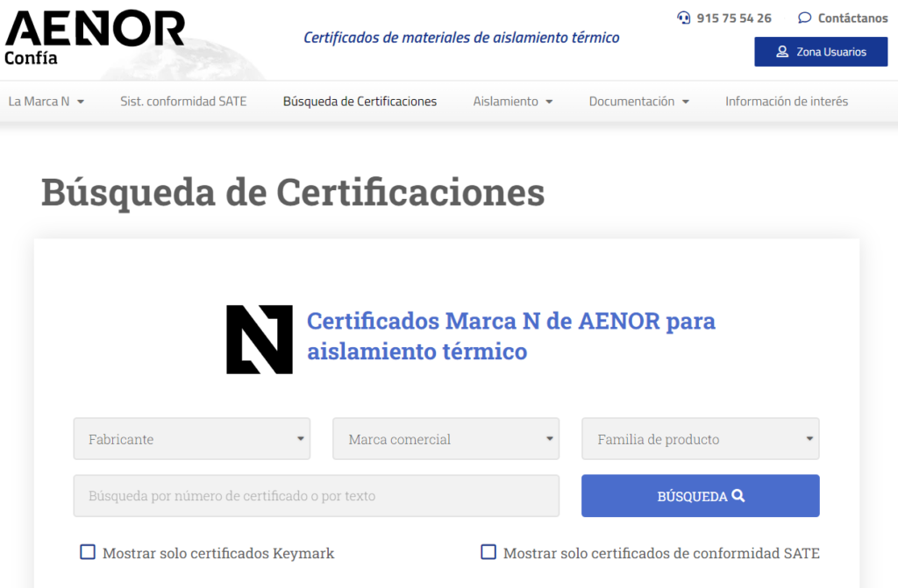The height and width of the screenshot is (588, 898).
Task: Open the Contáctanos link
Action: coord(852,18)
